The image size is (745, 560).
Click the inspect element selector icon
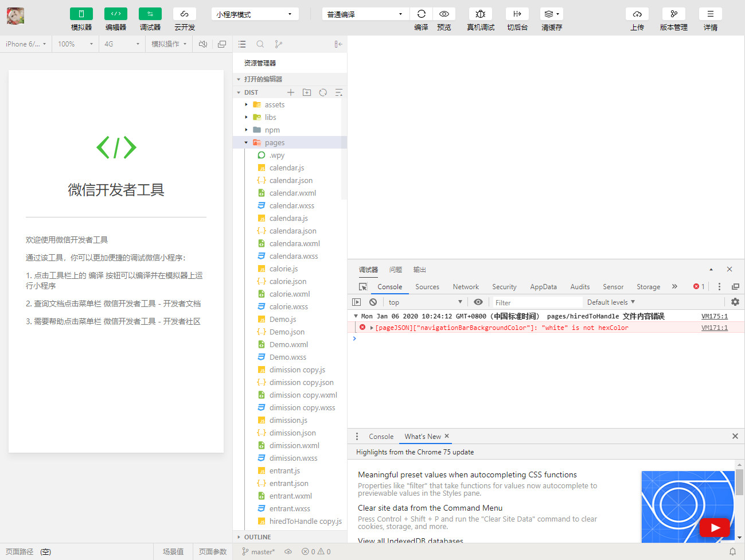(x=363, y=286)
